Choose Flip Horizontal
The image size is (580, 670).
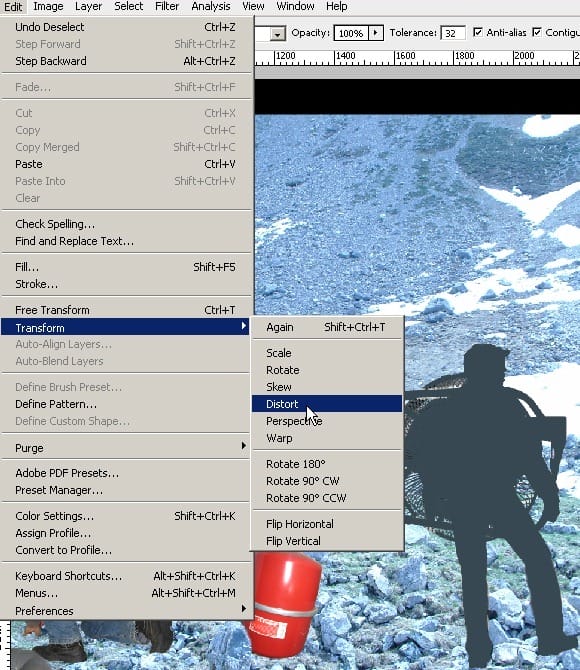[327, 524]
